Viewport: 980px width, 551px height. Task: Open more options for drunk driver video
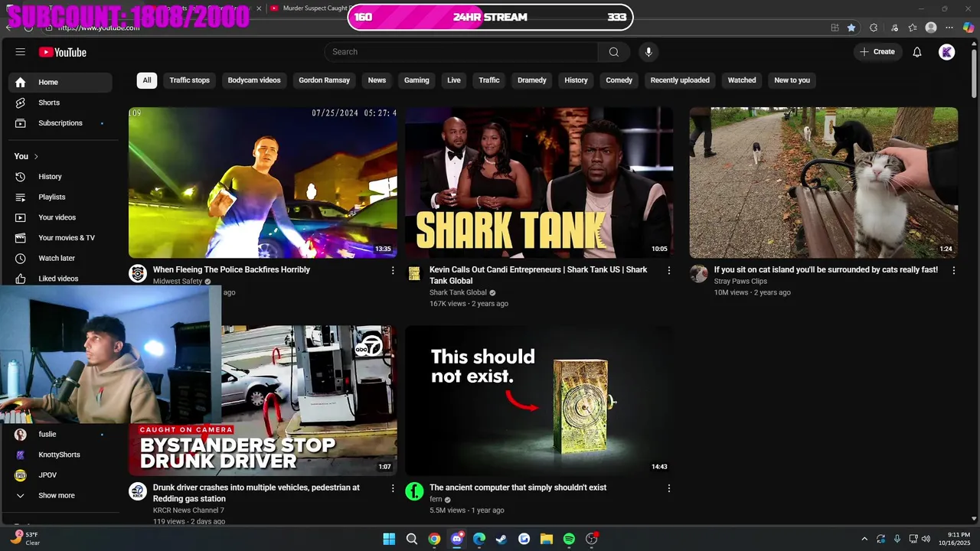(393, 488)
